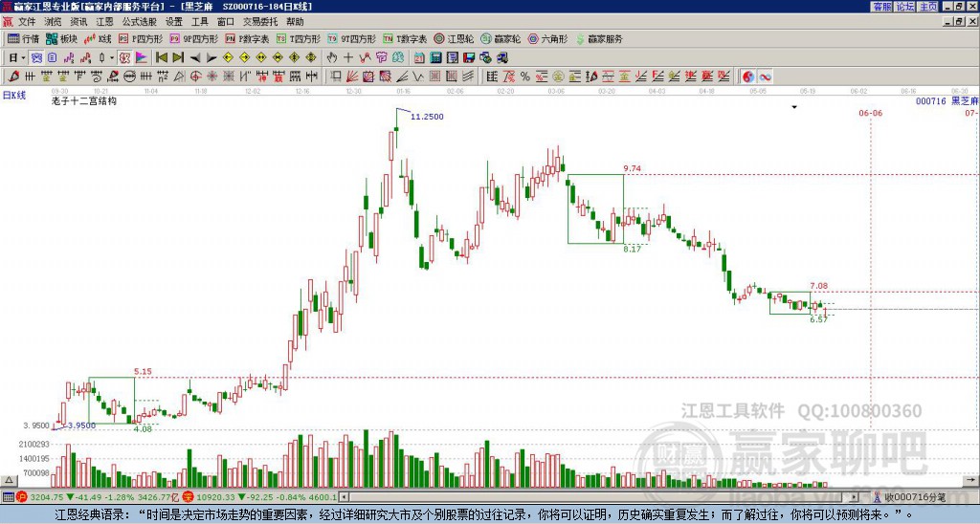Open the 客服 link

click(x=881, y=7)
